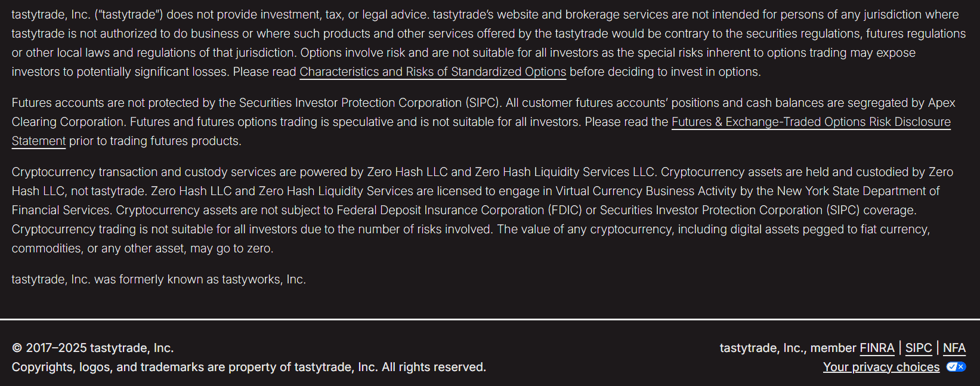The image size is (980, 386).
Task: Click the checkmark inside the privacy choices icon
Action: click(x=953, y=367)
